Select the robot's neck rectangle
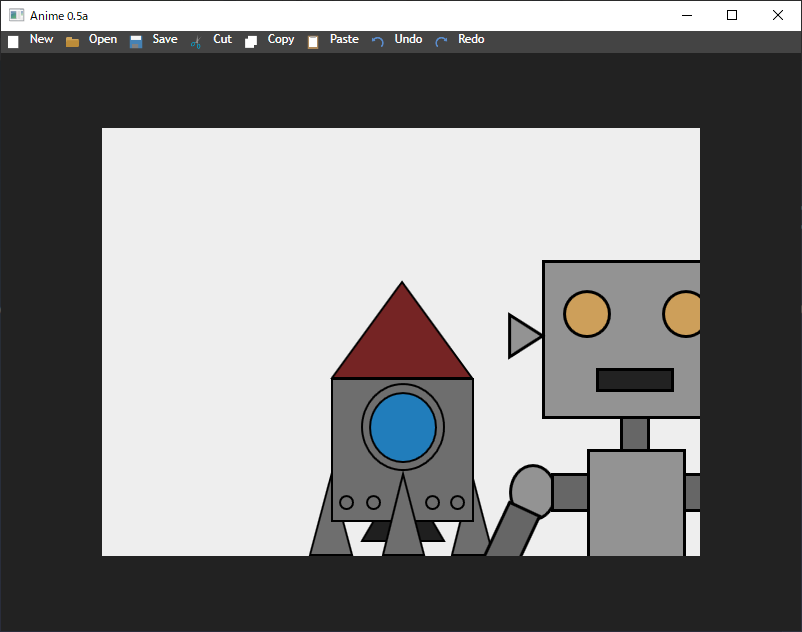The height and width of the screenshot is (632, 802). pyautogui.click(x=635, y=433)
